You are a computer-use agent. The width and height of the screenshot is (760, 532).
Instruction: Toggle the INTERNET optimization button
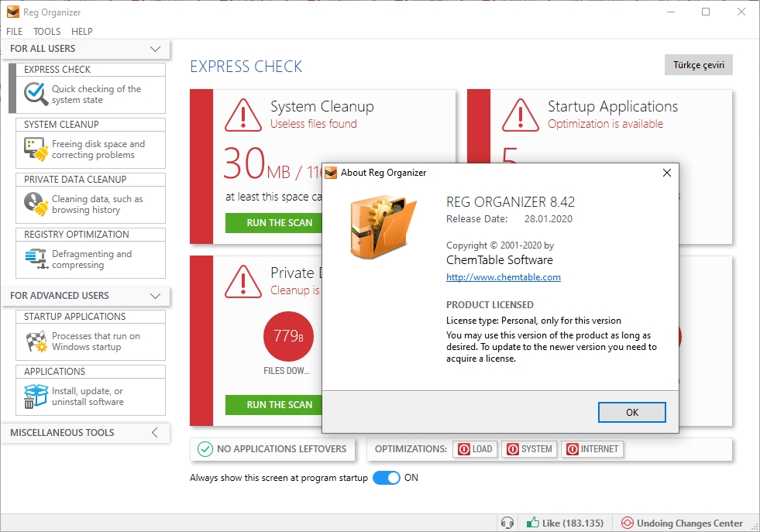pos(593,449)
